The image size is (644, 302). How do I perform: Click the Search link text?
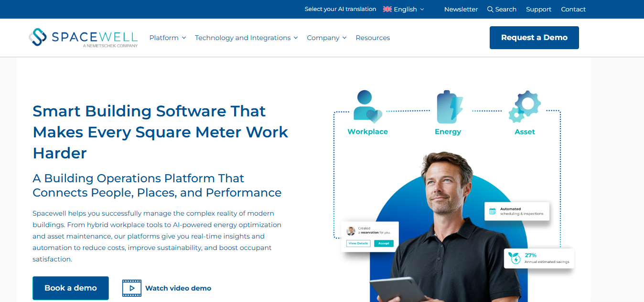click(x=506, y=9)
